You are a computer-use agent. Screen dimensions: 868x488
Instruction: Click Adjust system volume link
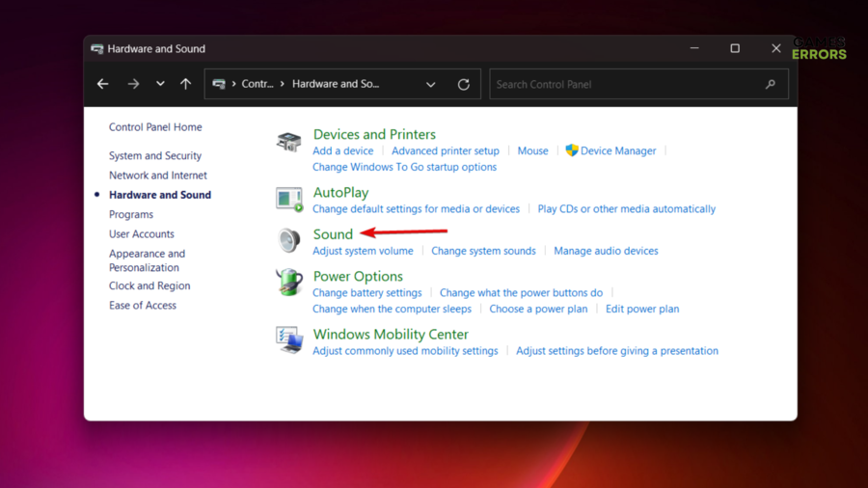(363, 251)
